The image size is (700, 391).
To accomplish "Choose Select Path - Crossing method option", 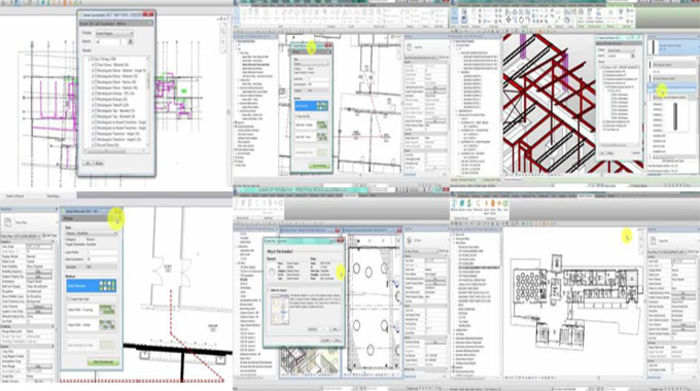I will (x=92, y=310).
